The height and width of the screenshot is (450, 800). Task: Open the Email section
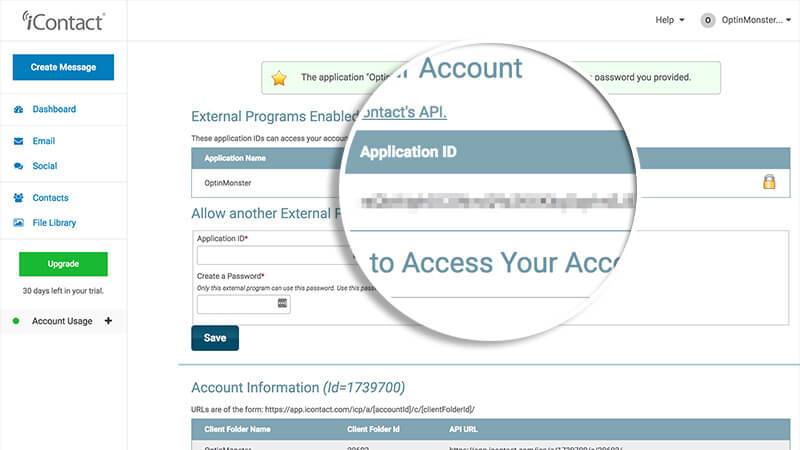click(44, 141)
